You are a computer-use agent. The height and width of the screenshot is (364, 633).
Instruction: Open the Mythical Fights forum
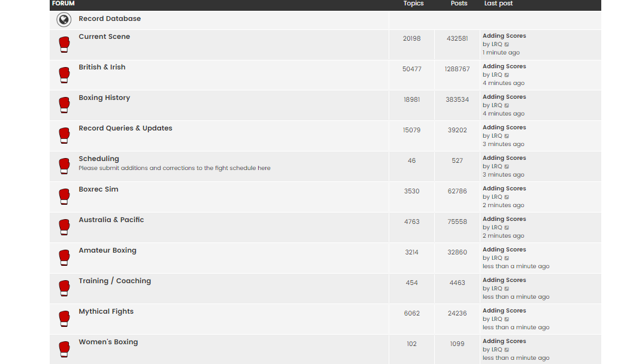pos(106,311)
